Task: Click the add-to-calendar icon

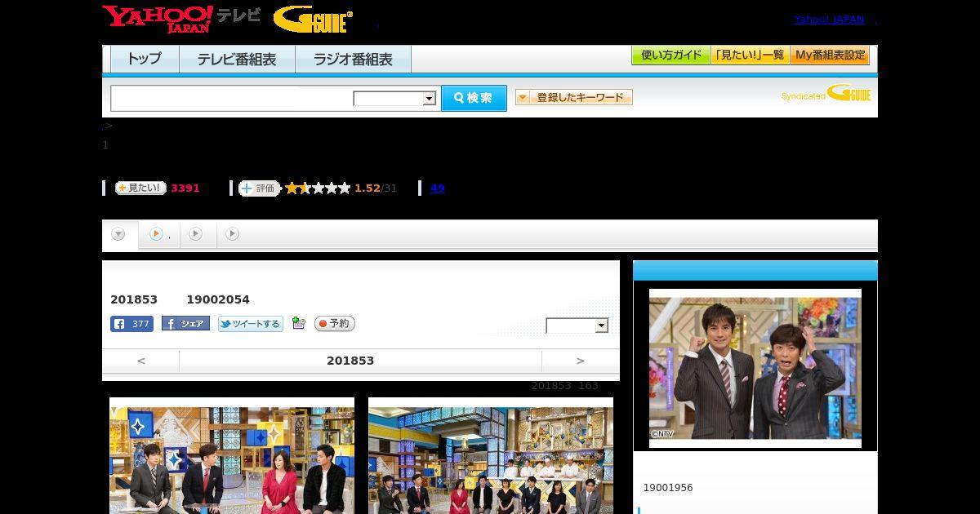Action: pyautogui.click(x=299, y=324)
